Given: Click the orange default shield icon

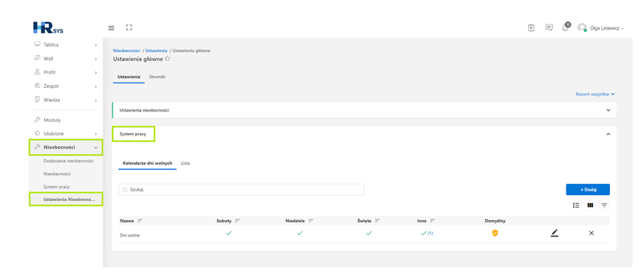Looking at the screenshot, I should pos(495,233).
